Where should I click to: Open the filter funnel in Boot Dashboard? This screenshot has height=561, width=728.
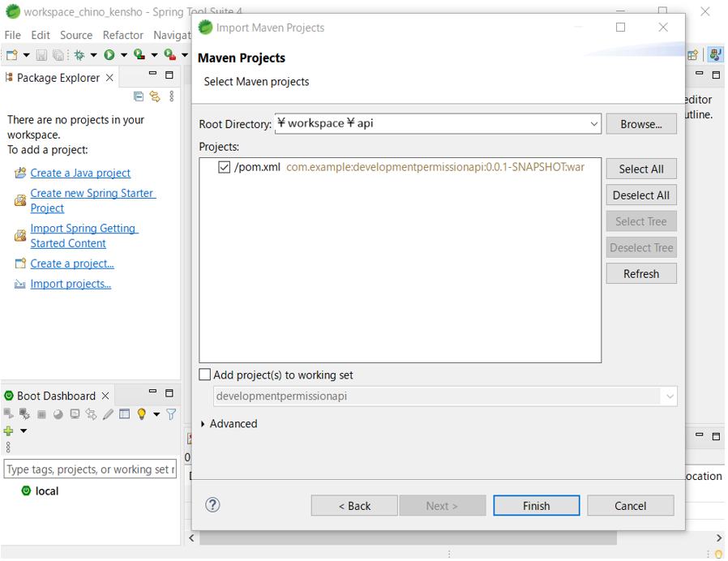pos(171,414)
